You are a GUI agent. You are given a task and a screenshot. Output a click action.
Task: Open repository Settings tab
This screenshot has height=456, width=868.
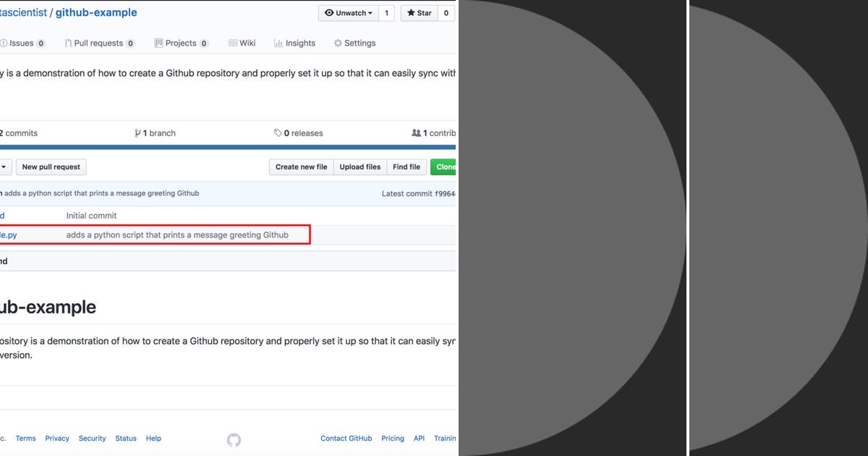354,43
